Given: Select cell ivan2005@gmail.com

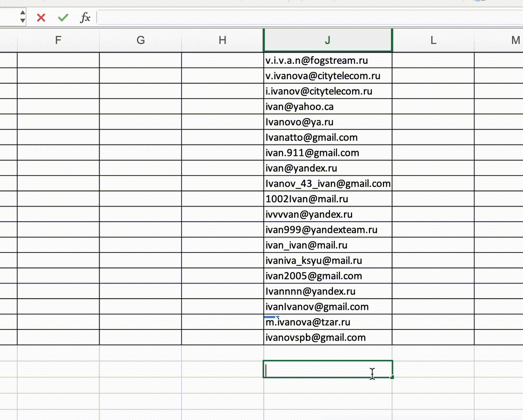Looking at the screenshot, I should coord(328,276).
